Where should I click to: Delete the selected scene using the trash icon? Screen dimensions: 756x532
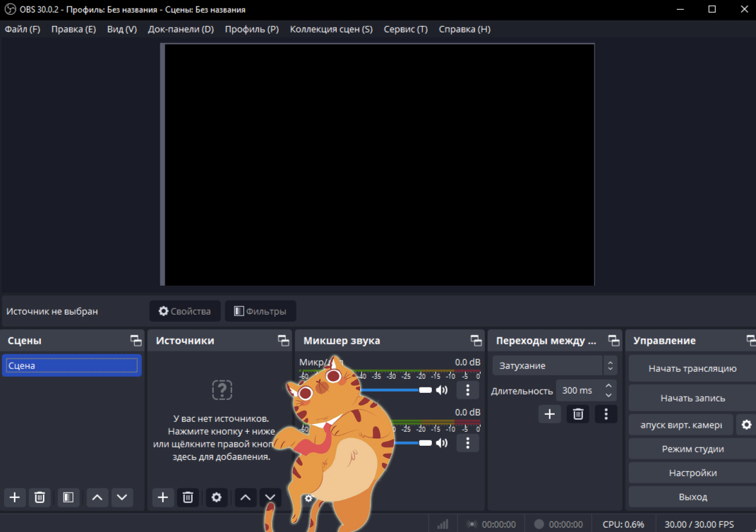[40, 497]
